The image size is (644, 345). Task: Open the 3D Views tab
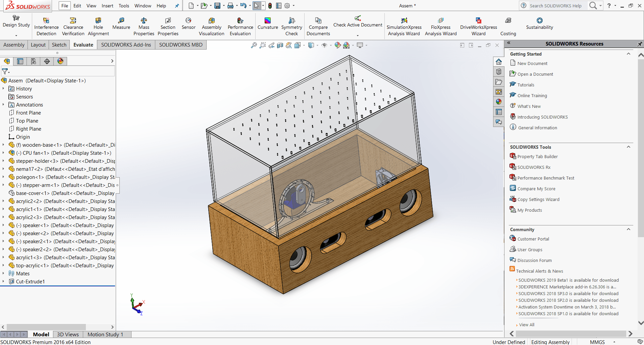pyautogui.click(x=68, y=334)
